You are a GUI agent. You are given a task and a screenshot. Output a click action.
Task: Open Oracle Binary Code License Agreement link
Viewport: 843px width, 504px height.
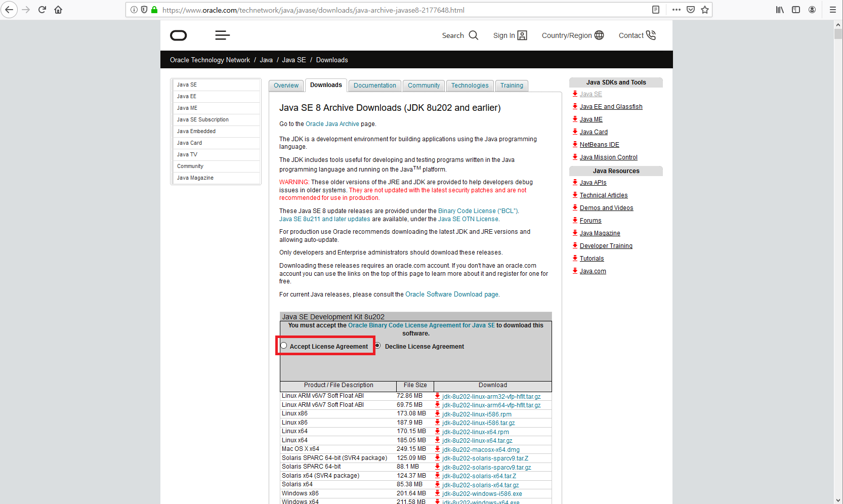click(421, 325)
